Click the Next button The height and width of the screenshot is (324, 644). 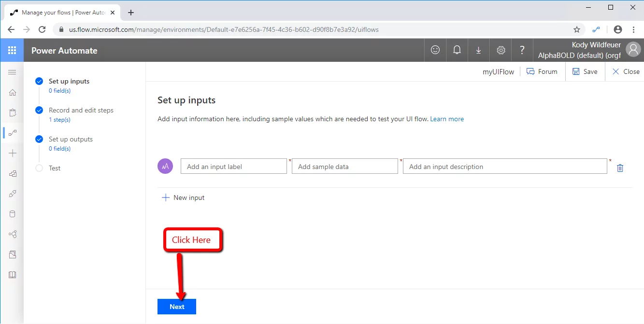click(x=177, y=307)
